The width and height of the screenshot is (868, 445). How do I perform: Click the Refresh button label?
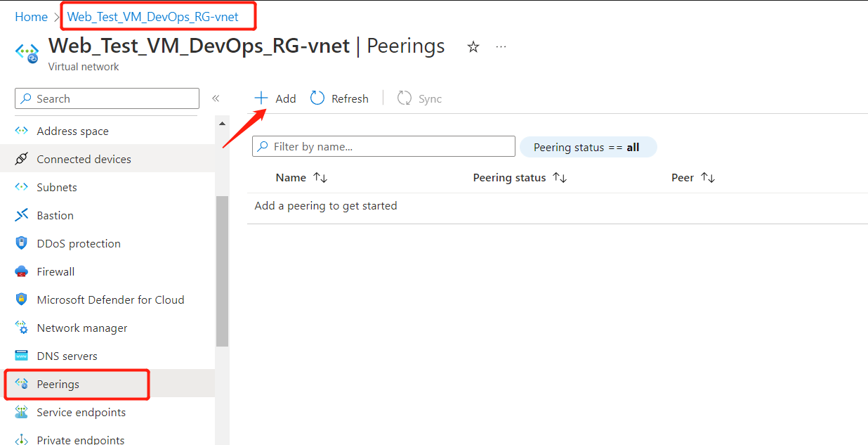pyautogui.click(x=350, y=98)
